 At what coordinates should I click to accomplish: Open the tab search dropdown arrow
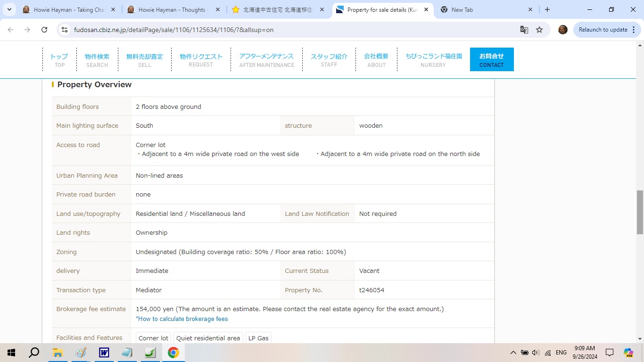click(x=9, y=9)
